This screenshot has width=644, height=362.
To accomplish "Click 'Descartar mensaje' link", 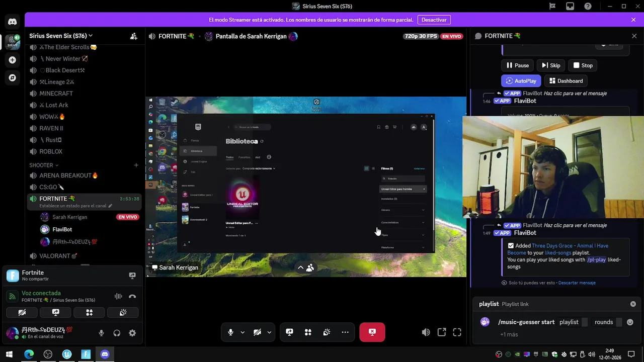I will coord(577,283).
